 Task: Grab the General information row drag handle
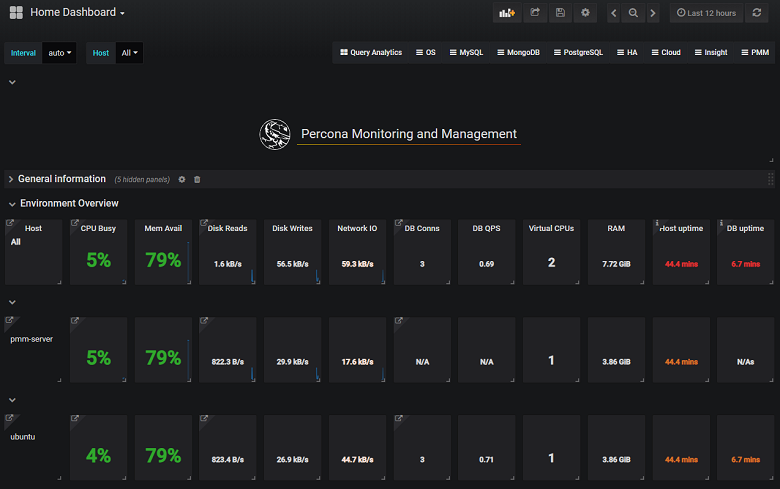[x=771, y=179]
